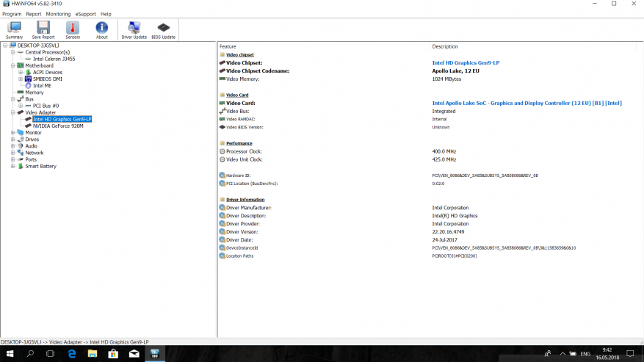Collapse the Video Adapter expander
This screenshot has width=644, height=362.
point(13,112)
